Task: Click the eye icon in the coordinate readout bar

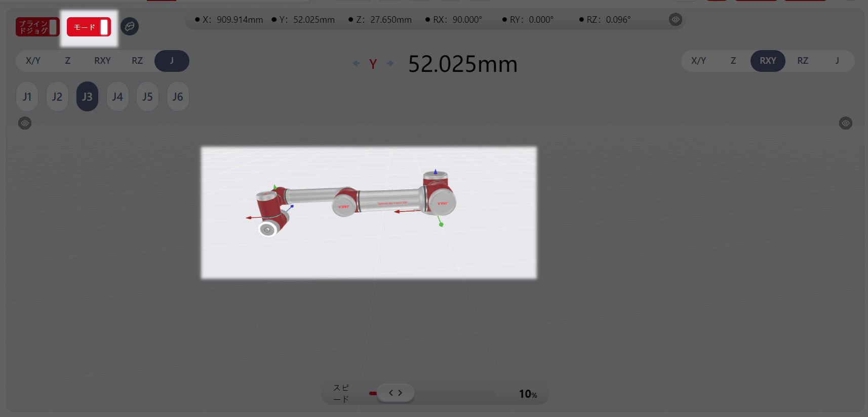Action: (x=675, y=20)
